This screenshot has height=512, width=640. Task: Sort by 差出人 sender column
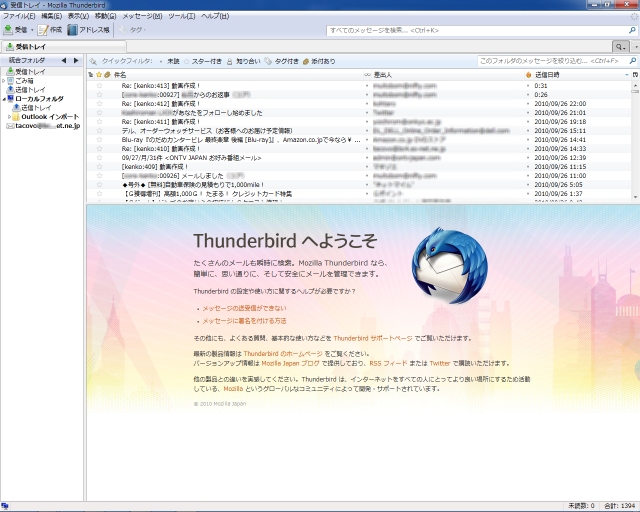tap(448, 75)
